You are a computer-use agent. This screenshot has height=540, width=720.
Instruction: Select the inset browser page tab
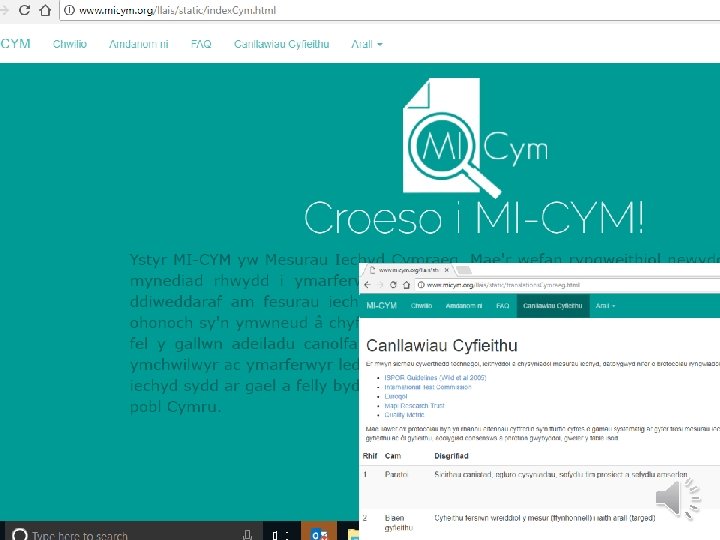click(408, 270)
